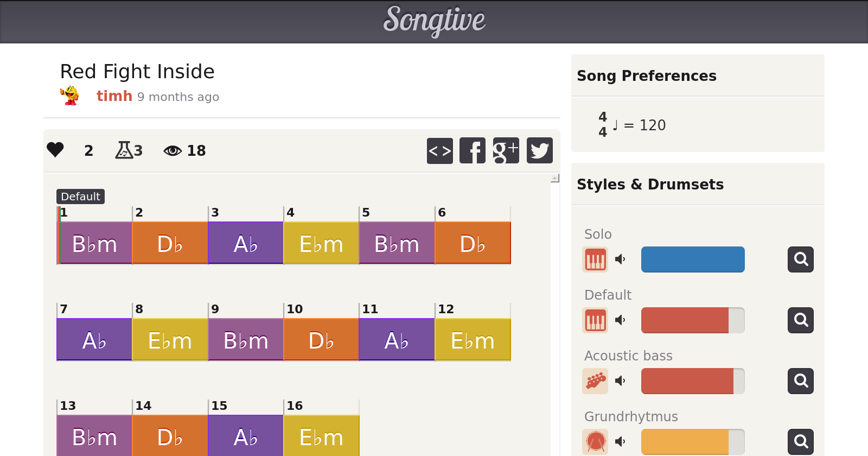Select the Bbm chord in bar 1
This screenshot has width=868, height=456.
click(x=95, y=244)
